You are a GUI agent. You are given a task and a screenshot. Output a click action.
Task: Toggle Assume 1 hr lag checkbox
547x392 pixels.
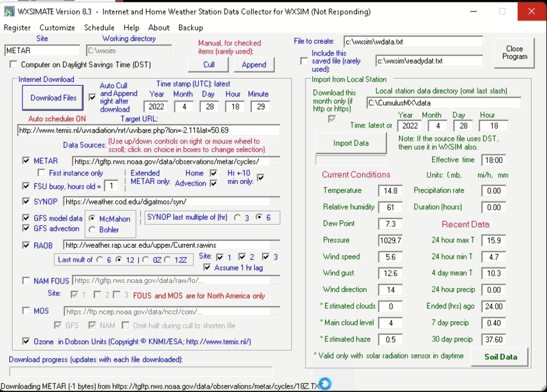pos(207,268)
